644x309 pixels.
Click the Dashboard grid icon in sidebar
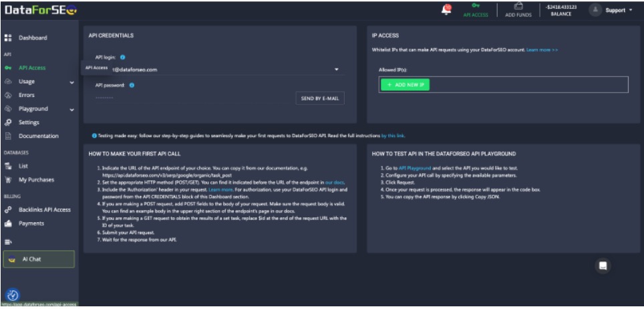point(8,38)
